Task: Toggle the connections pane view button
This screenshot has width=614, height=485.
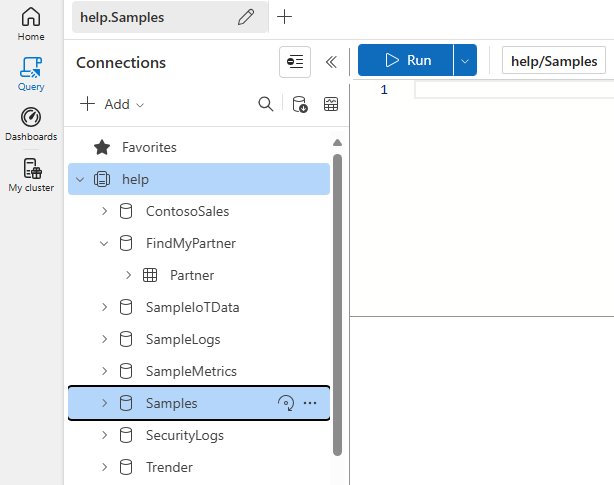Action: 295,61
